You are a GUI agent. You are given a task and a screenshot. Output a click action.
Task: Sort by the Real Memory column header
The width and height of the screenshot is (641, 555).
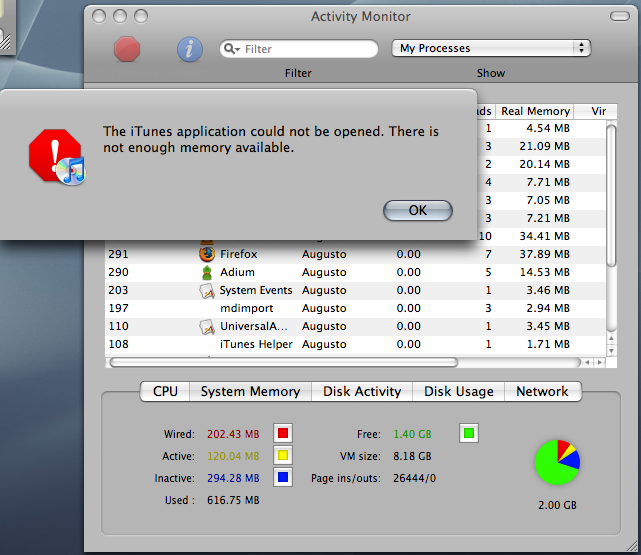pyautogui.click(x=535, y=111)
